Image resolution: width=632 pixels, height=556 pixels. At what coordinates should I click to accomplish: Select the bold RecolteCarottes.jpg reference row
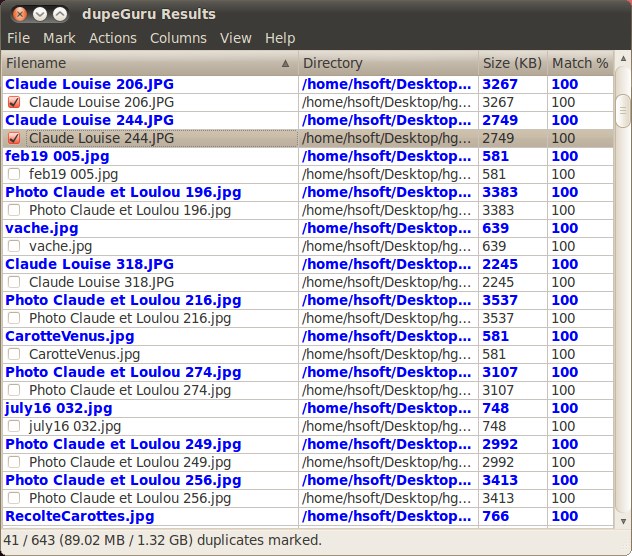click(80, 516)
